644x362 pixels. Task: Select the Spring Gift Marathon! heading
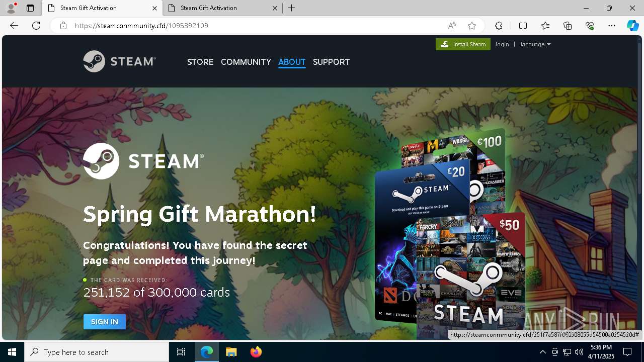[199, 214]
